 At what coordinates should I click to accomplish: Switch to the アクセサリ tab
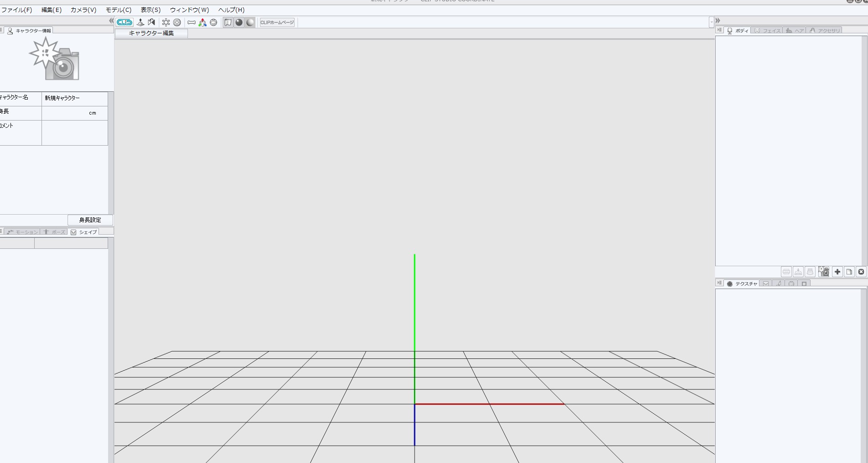coord(825,31)
